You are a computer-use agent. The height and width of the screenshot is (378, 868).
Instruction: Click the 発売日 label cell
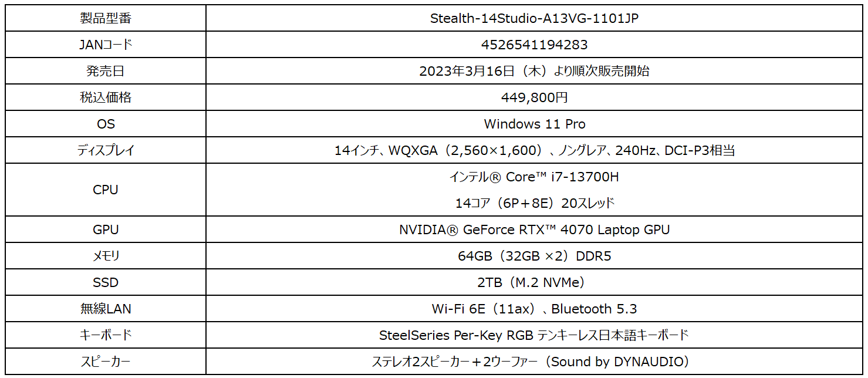point(106,71)
